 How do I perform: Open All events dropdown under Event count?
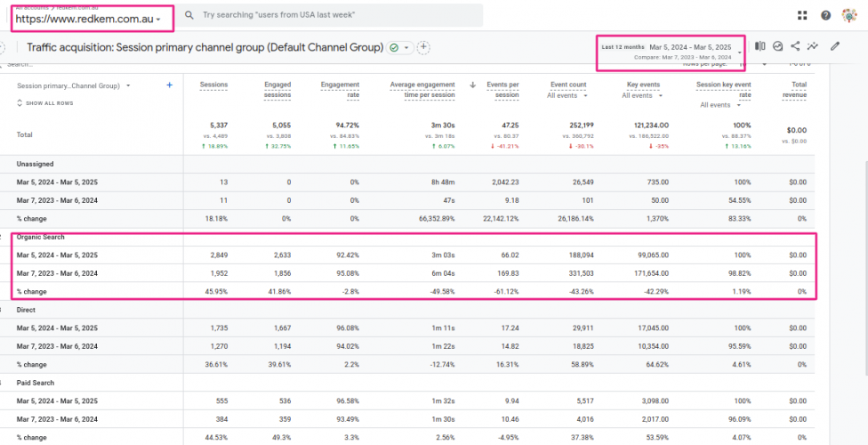click(567, 95)
